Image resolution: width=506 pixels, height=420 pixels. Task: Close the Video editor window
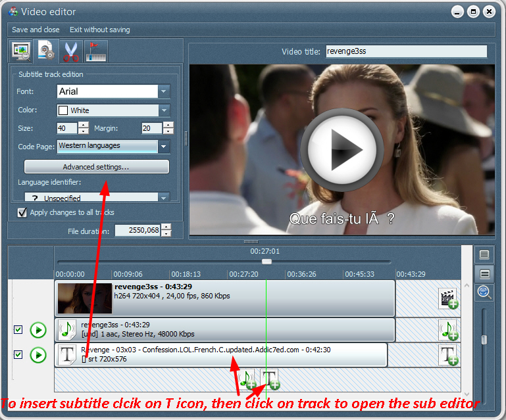(489, 12)
